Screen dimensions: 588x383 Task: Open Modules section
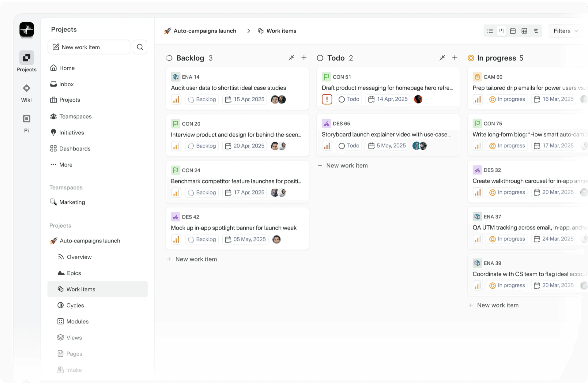coord(73,321)
